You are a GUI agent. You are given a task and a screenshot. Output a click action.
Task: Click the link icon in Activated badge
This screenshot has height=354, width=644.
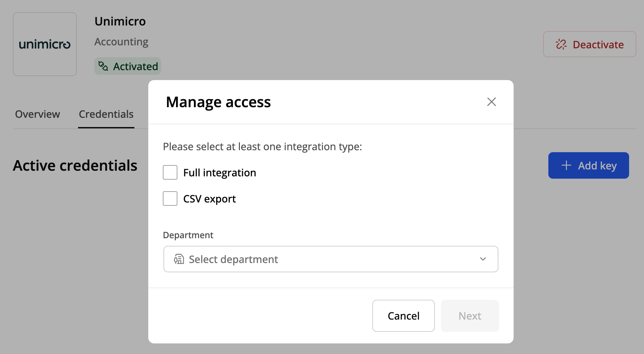[x=103, y=66]
